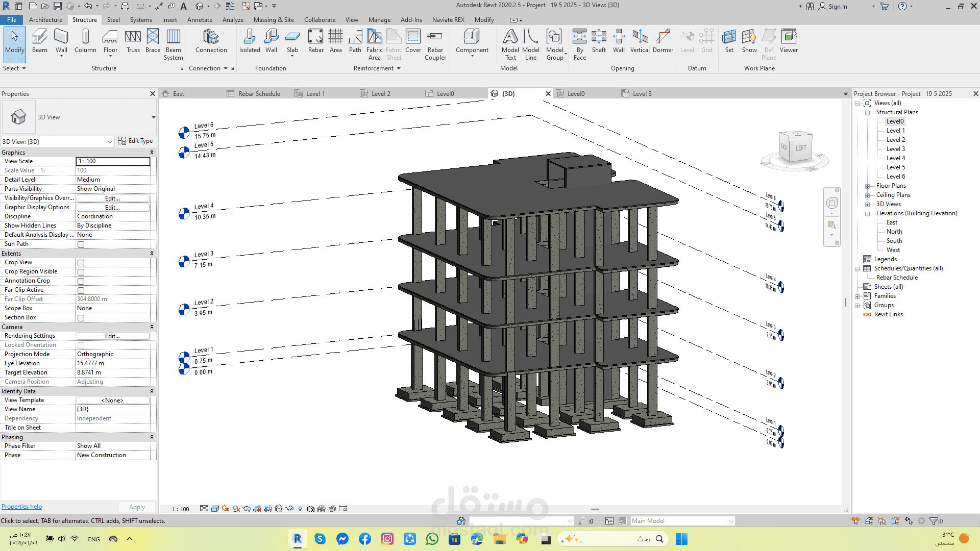Select the Shaft opening tool

pos(599,41)
